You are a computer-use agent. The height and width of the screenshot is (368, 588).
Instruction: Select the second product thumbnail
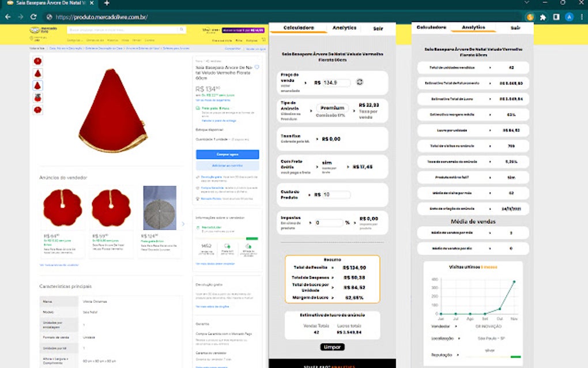click(x=37, y=73)
